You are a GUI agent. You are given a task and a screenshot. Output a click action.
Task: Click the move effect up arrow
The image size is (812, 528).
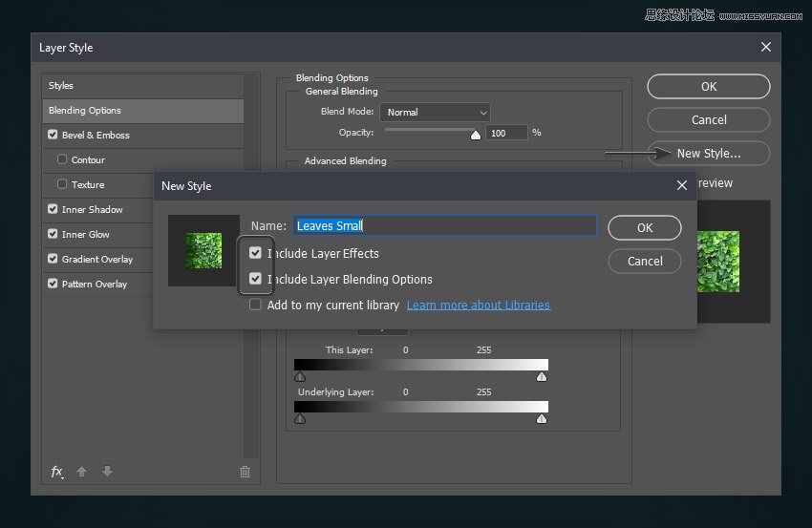pyautogui.click(x=82, y=472)
